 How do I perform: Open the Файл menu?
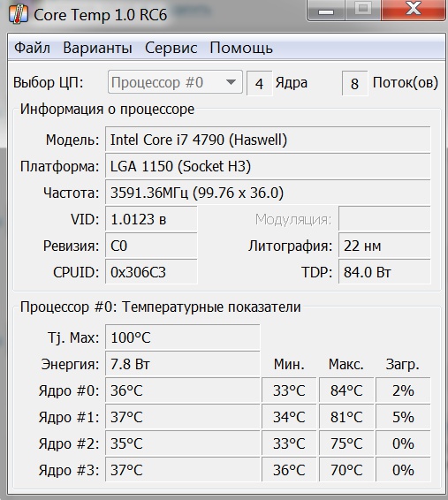click(x=32, y=49)
